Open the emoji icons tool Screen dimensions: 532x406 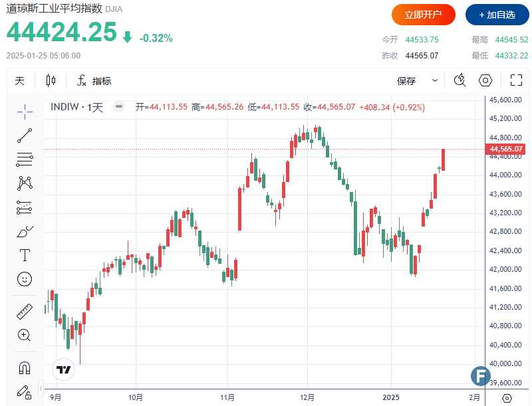(x=25, y=279)
